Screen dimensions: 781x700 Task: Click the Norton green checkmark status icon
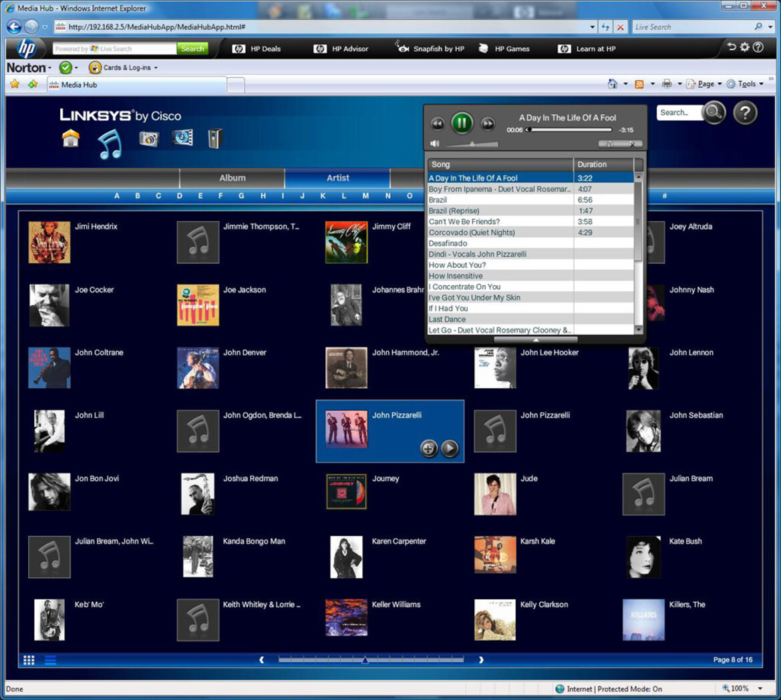[x=65, y=67]
